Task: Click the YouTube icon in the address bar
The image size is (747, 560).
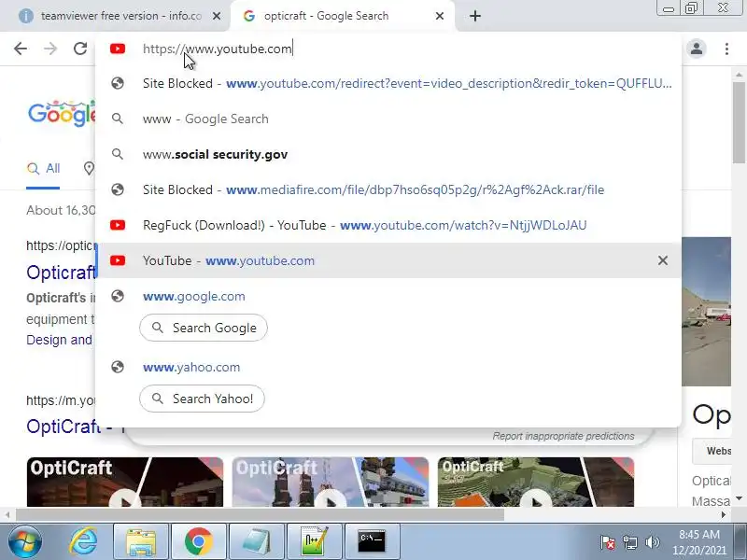Action: (x=118, y=49)
